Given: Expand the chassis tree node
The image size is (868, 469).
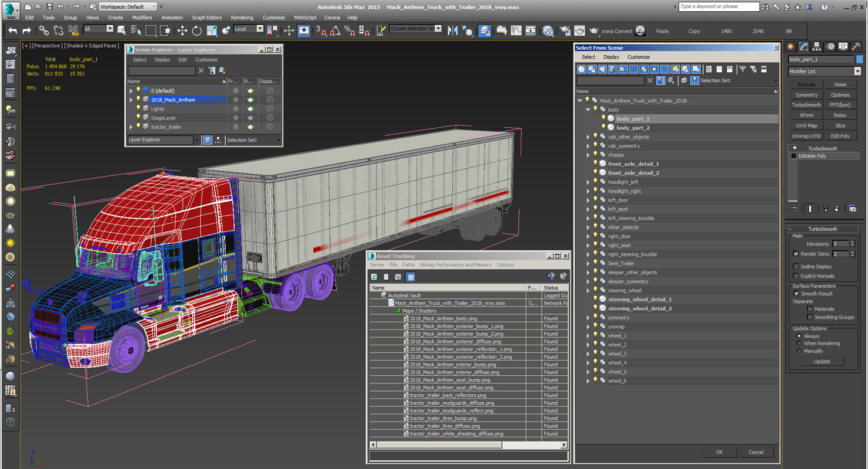Looking at the screenshot, I should coord(588,155).
